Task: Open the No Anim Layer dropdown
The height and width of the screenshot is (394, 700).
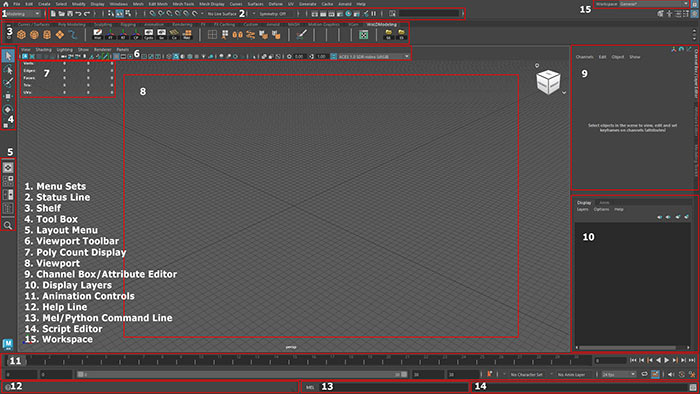Action: 571,374
